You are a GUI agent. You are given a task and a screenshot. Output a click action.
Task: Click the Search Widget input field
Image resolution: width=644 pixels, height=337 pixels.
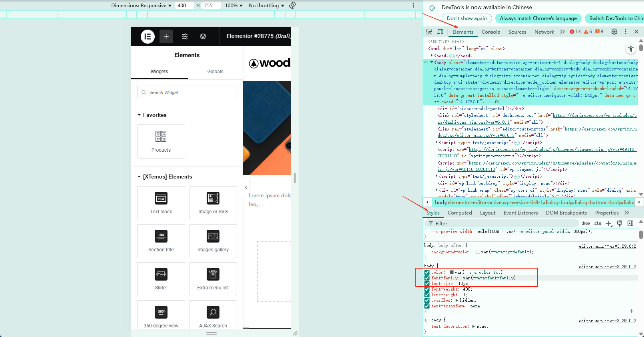point(187,92)
